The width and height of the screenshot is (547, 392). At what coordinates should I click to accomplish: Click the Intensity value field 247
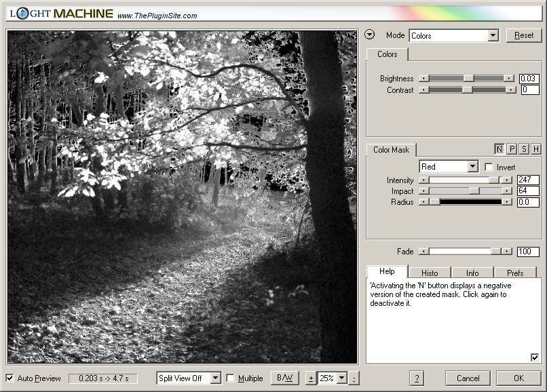pyautogui.click(x=528, y=180)
